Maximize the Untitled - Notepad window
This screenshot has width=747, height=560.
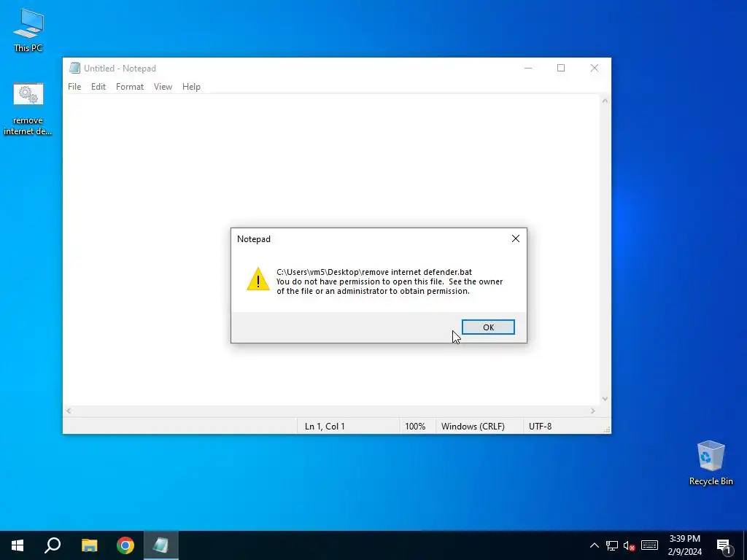tap(561, 68)
